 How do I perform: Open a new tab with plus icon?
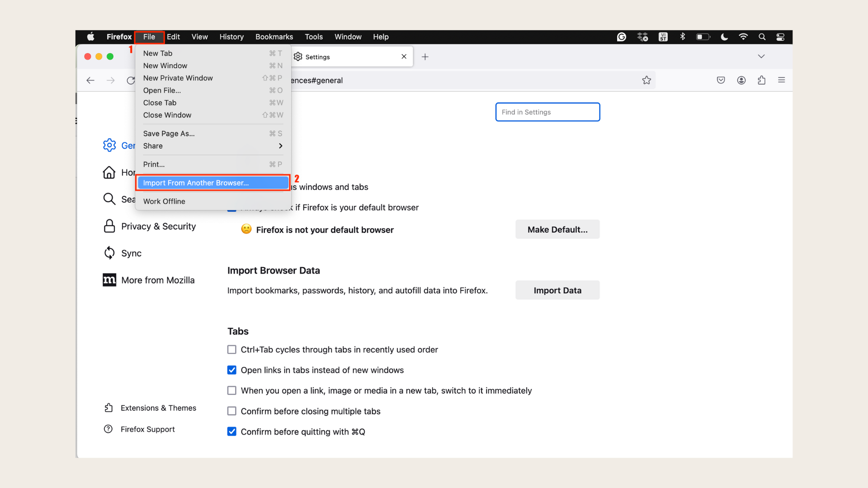pos(425,57)
